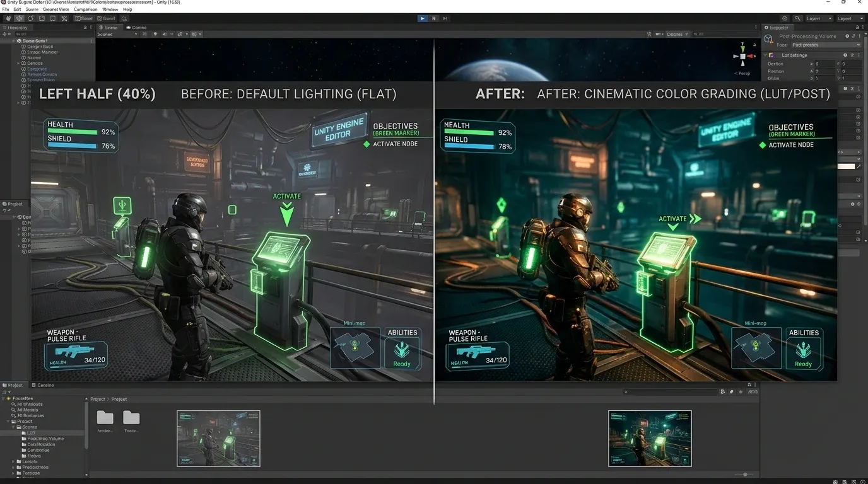Screen dimensions: 868x484
Task: Switch to the Game view tab beside Scene
Action: [137, 28]
